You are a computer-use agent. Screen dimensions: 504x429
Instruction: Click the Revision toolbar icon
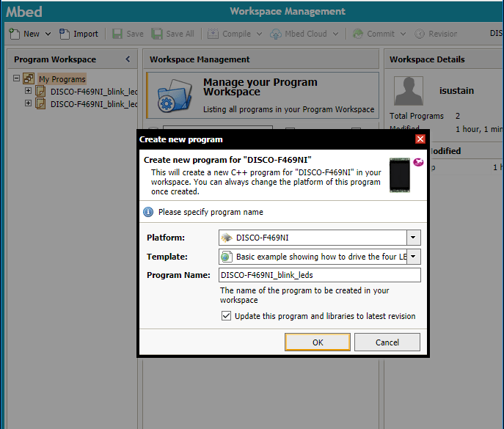coord(420,34)
